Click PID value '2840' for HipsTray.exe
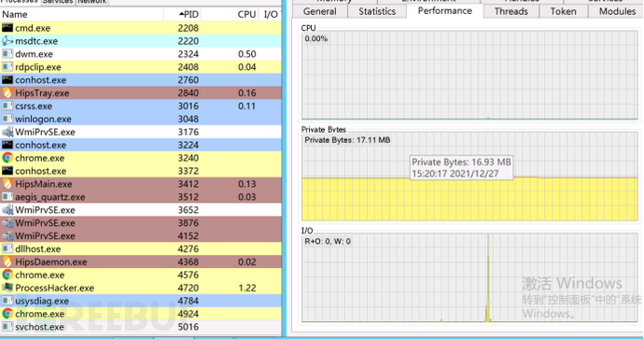644x339 pixels. coord(189,92)
